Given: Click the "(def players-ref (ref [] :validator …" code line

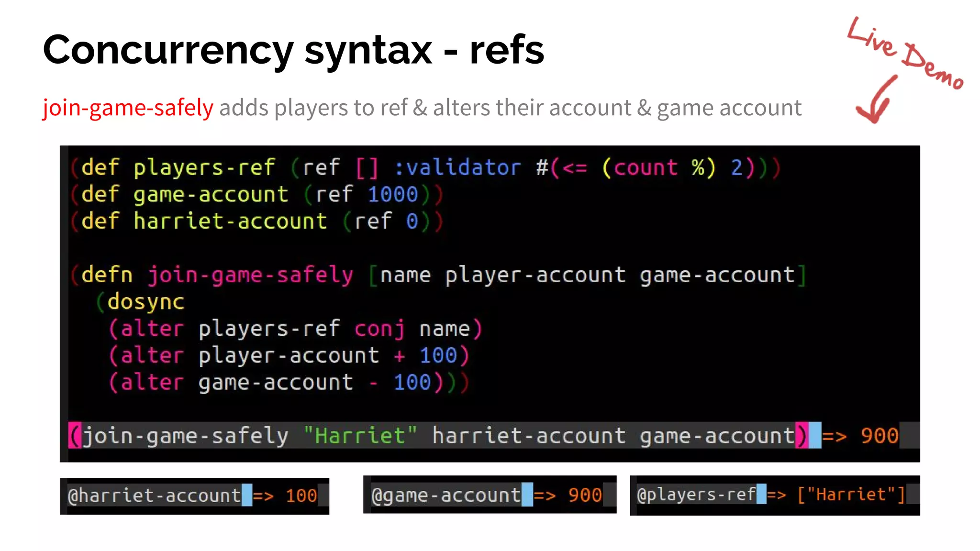Looking at the screenshot, I should [x=426, y=168].
